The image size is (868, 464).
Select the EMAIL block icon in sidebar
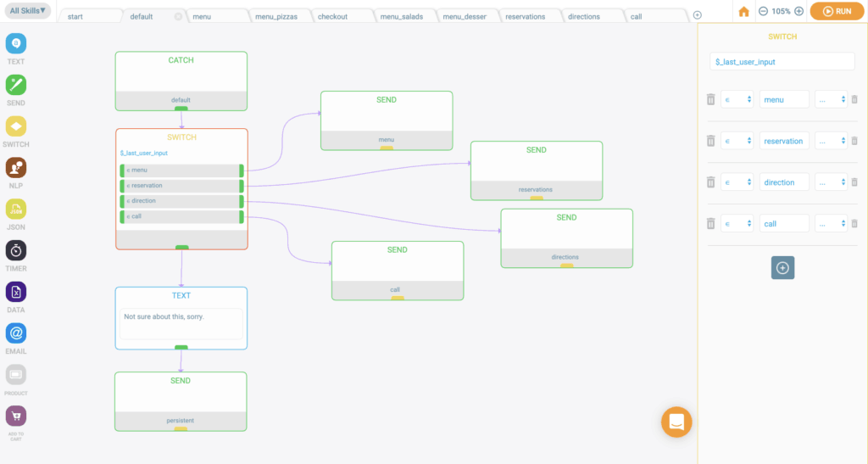click(x=16, y=333)
